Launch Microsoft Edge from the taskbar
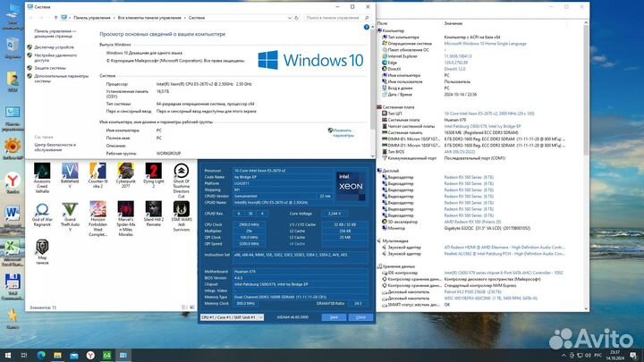The image size is (644, 362). coord(41,356)
